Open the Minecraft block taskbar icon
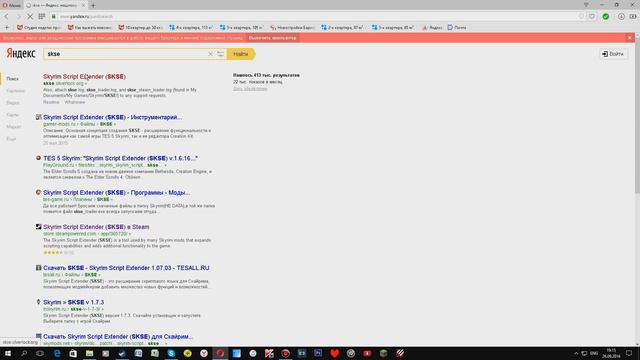The image size is (640, 360). 383,353
